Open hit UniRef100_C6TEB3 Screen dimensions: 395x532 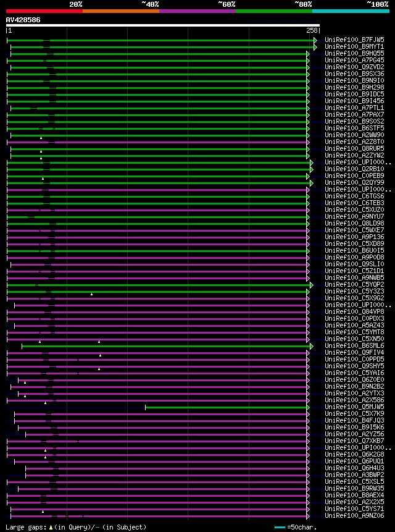click(354, 203)
